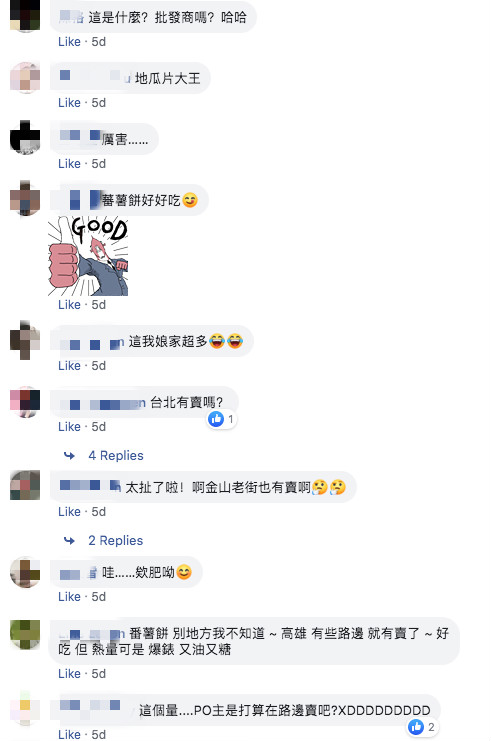Screen dimensions: 491x741
Task: Like the 番薯餅 別地方我不知道 comment
Action: tap(69, 674)
